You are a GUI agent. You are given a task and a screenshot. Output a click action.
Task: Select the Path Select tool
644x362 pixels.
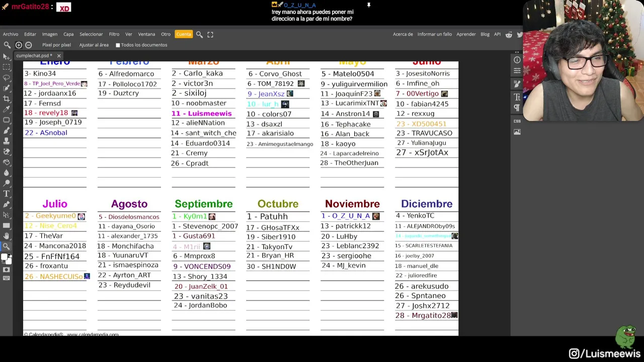coord(7,215)
